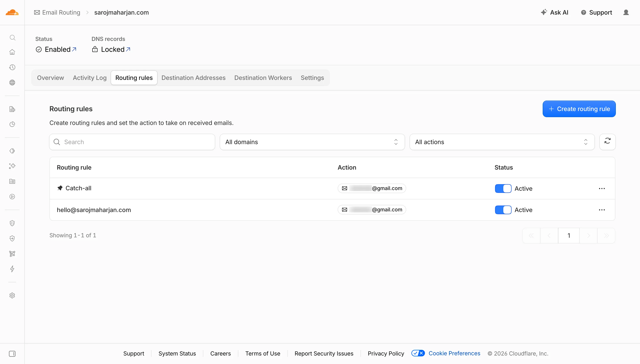
Task: Click hello@sarojmaharjan.com rule name
Action: [94, 210]
